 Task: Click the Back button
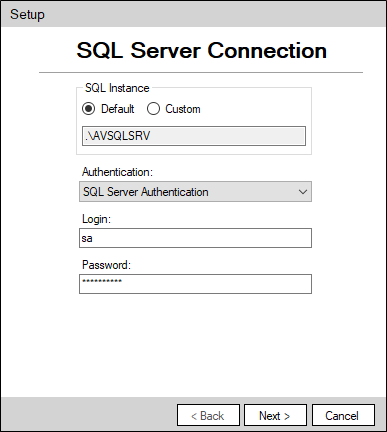208,415
